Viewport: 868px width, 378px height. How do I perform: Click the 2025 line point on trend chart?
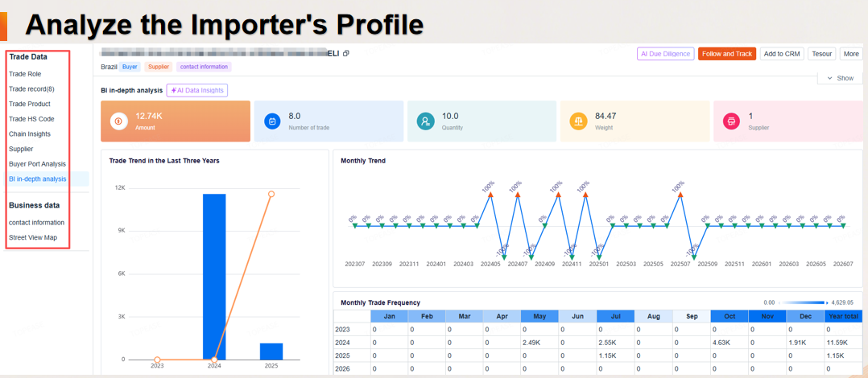[271, 194]
